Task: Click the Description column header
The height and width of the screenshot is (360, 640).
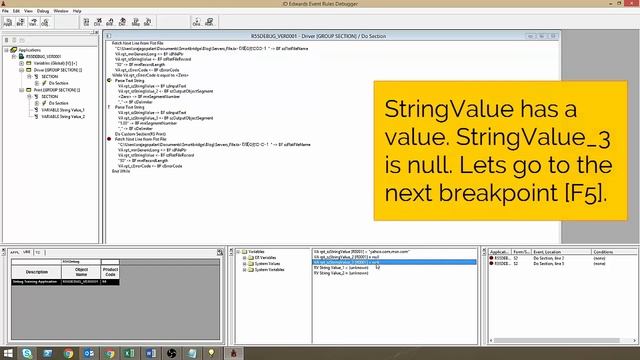Action: [x=36, y=272]
